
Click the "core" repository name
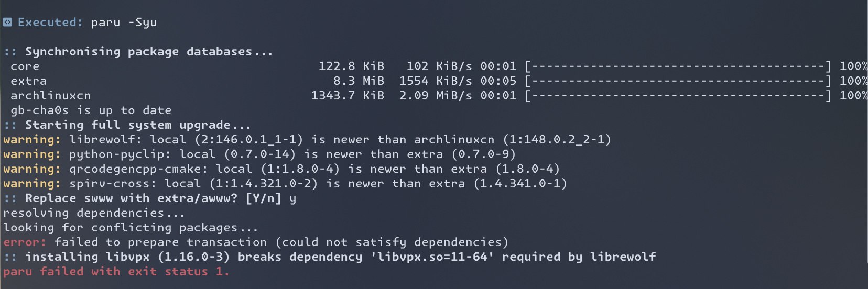pyautogui.click(x=25, y=66)
